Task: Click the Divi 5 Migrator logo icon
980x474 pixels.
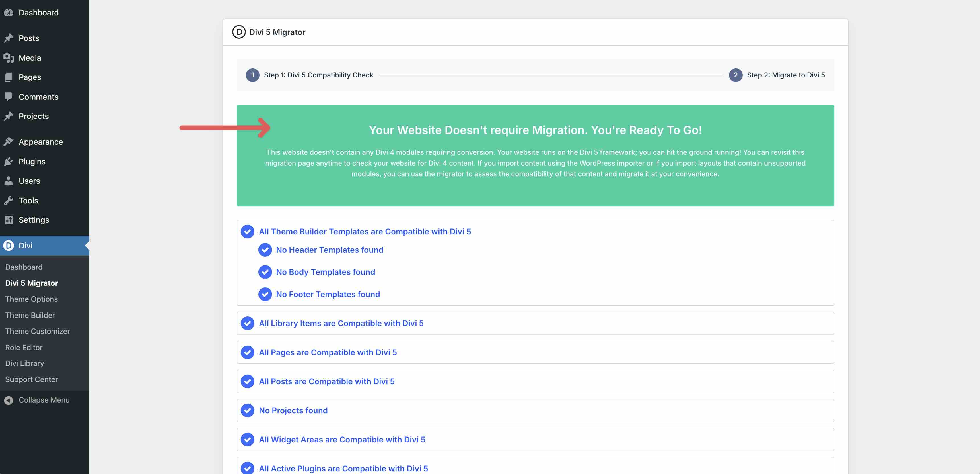Action: (238, 32)
